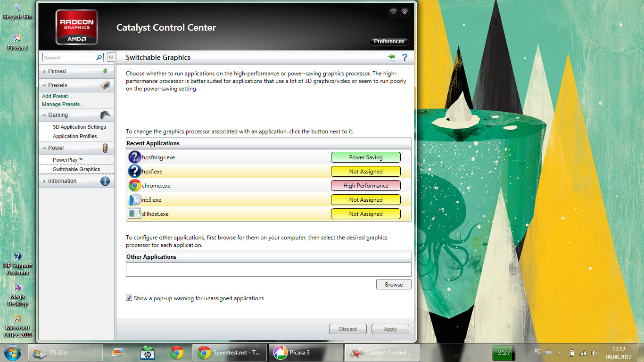Click the Not Assigned button for hpsf.exe

[366, 172]
